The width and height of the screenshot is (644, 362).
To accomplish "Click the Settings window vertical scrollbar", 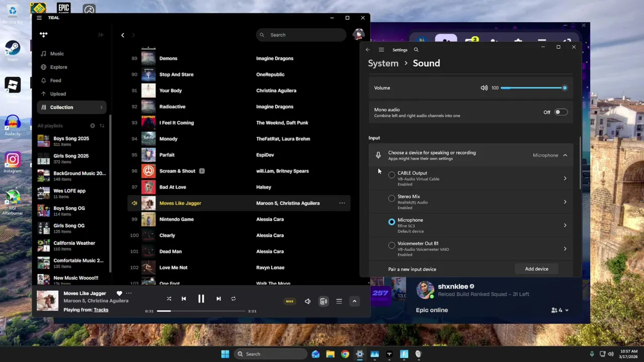I will point(580,163).
